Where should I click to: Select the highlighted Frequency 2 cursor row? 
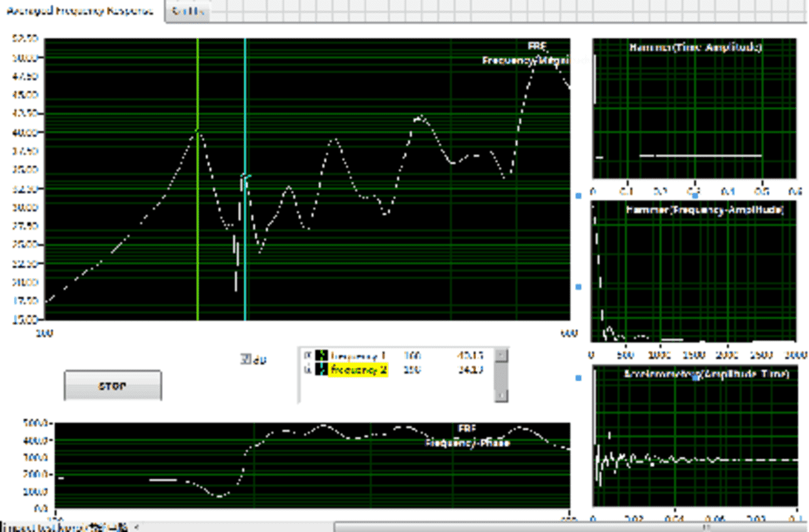359,370
